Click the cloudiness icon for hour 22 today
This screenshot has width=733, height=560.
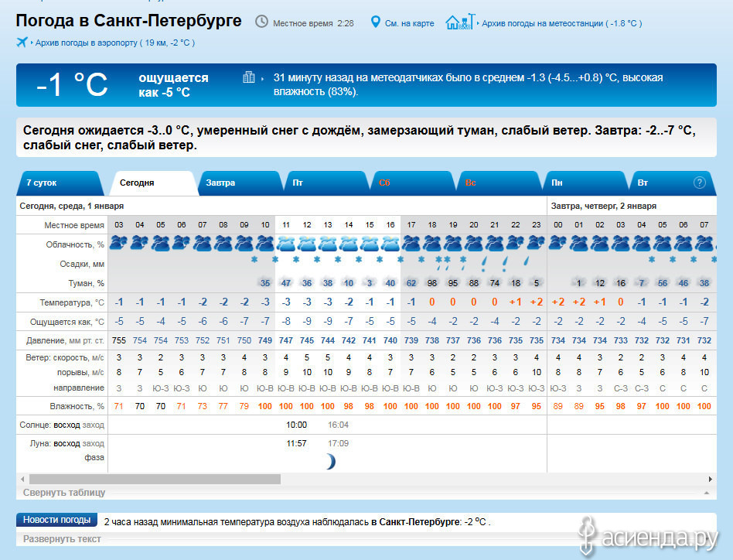(516, 244)
